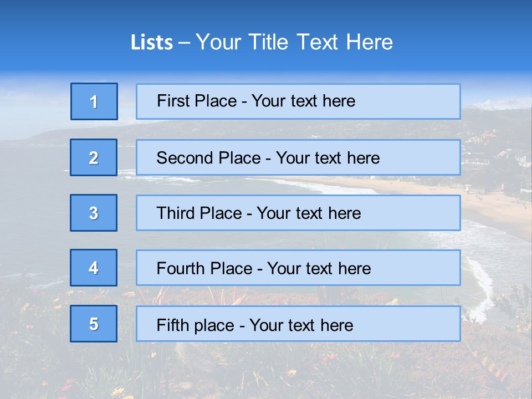This screenshot has width=532, height=399.
Task: Click the bold word Lists in title
Action: pyautogui.click(x=152, y=43)
